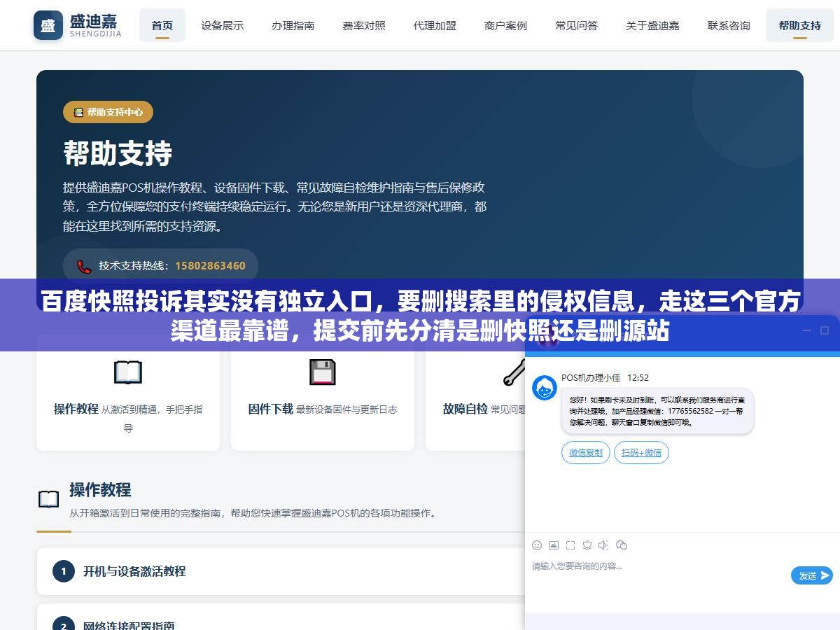Toggle chat sound speaker icon
This screenshot has height=630, width=840.
(x=604, y=545)
